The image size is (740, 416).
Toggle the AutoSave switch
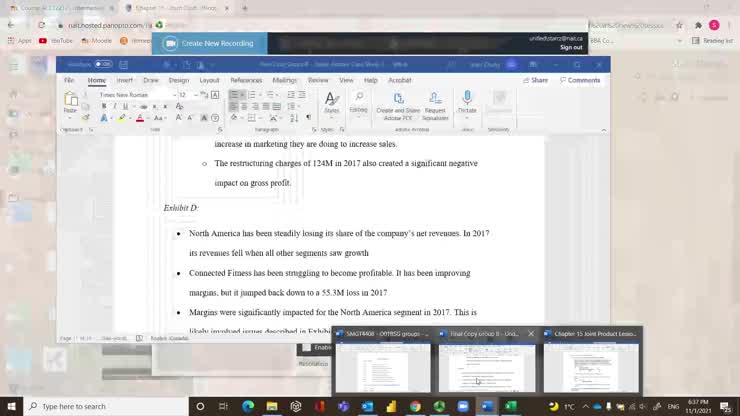tap(103, 64)
